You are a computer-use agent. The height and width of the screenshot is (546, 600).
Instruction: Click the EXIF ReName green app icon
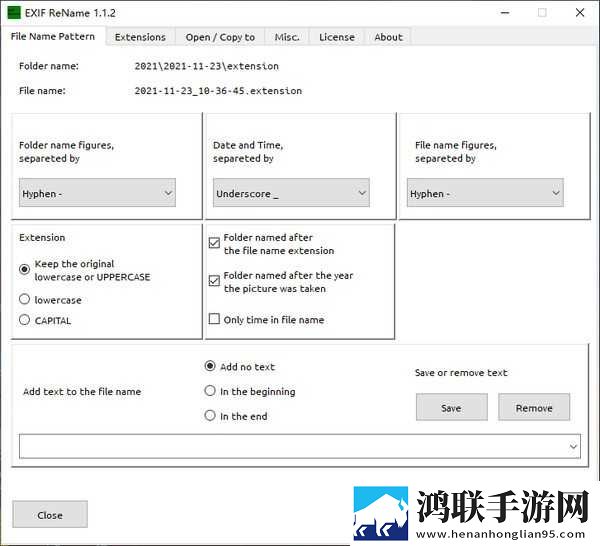14,13
